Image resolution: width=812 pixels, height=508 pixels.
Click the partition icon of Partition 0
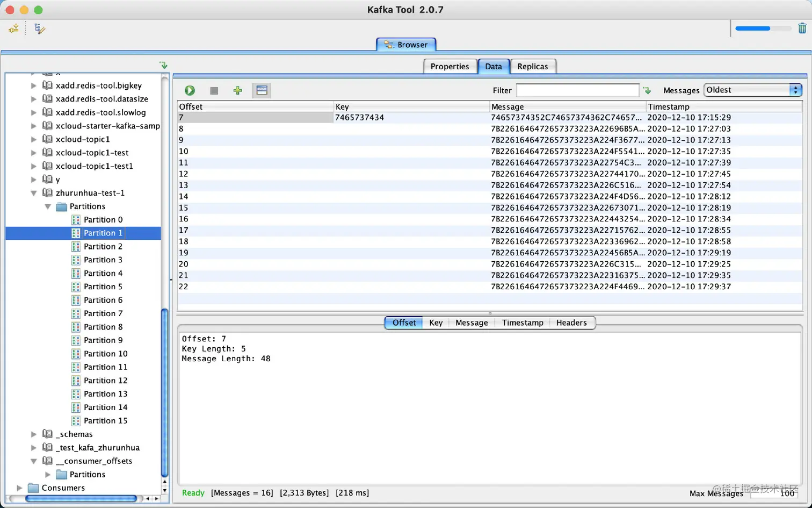pos(76,219)
